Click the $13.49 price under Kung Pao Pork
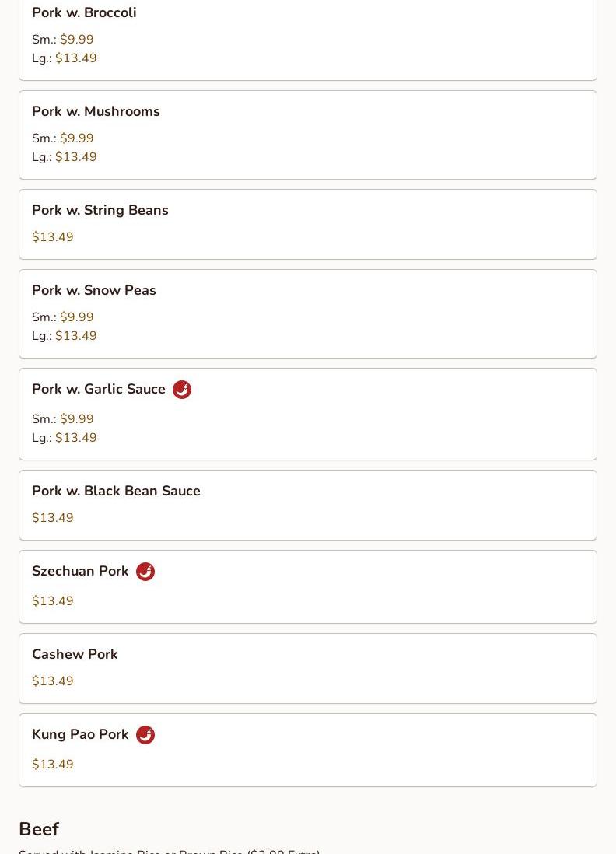 [53, 765]
